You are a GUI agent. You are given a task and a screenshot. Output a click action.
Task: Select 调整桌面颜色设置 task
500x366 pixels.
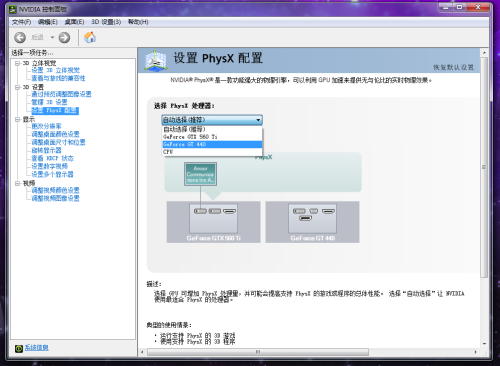click(55, 134)
